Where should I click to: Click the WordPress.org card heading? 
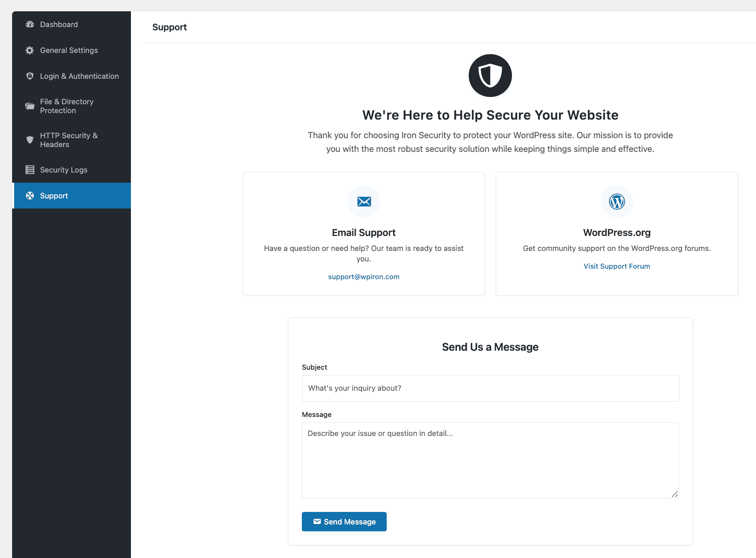pyautogui.click(x=617, y=233)
